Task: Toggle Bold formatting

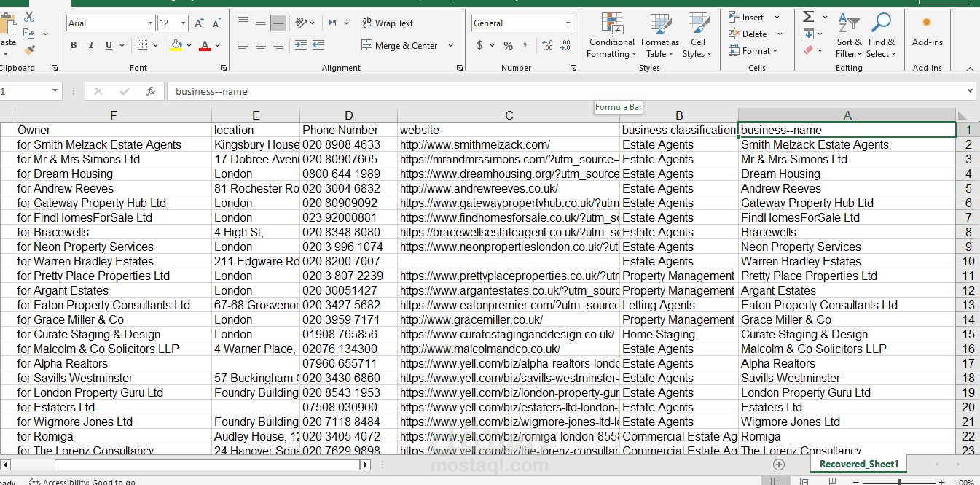Action: (74, 45)
